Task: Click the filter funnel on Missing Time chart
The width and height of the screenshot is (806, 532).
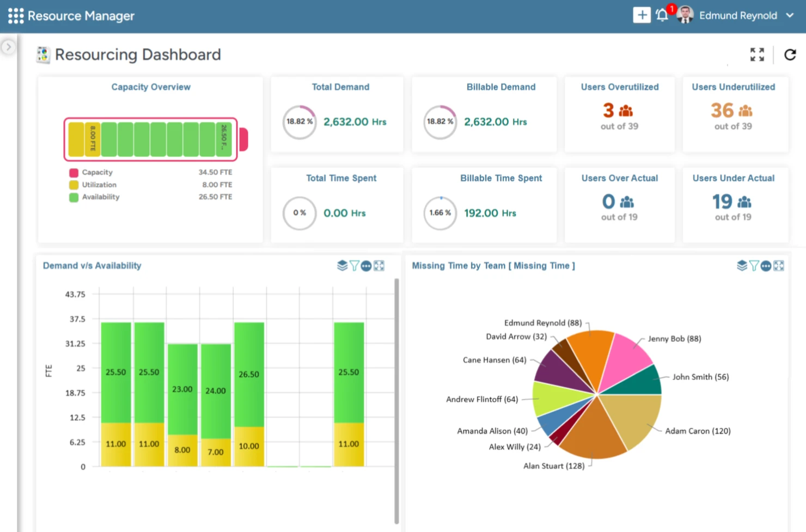Action: pyautogui.click(x=754, y=266)
